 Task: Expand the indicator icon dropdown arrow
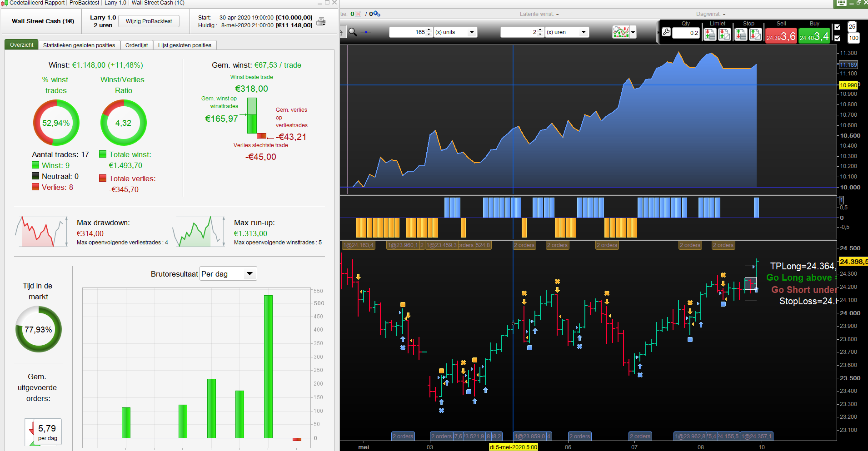[x=633, y=32]
